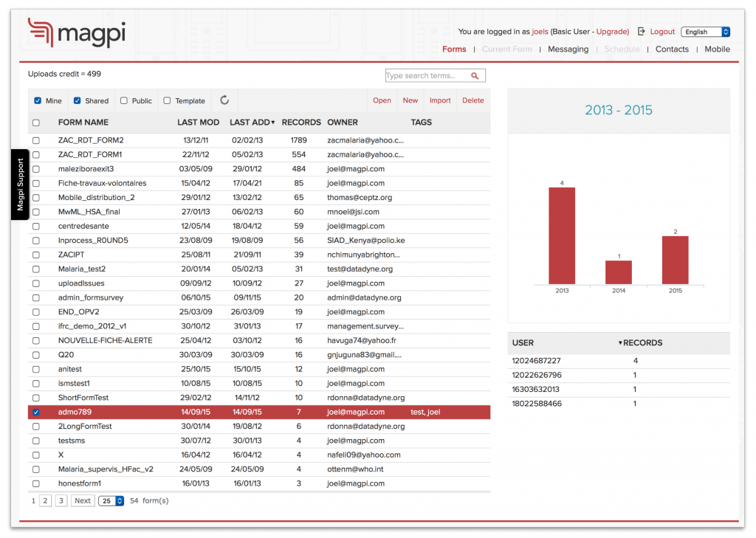The image size is (756, 538).
Task: Open the 25 forms-per-page dropdown
Action: coord(111,500)
